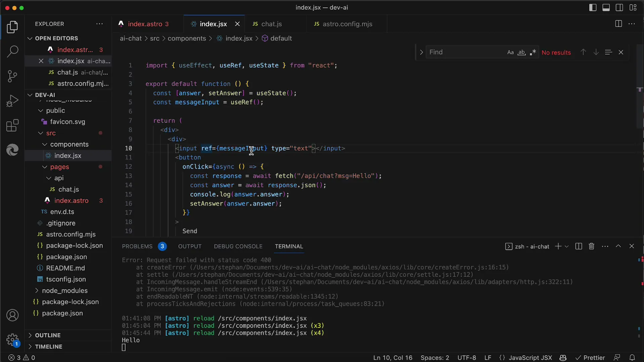Change Spaces: 2 indentation setting
The width and height of the screenshot is (644, 362).
[x=434, y=358]
